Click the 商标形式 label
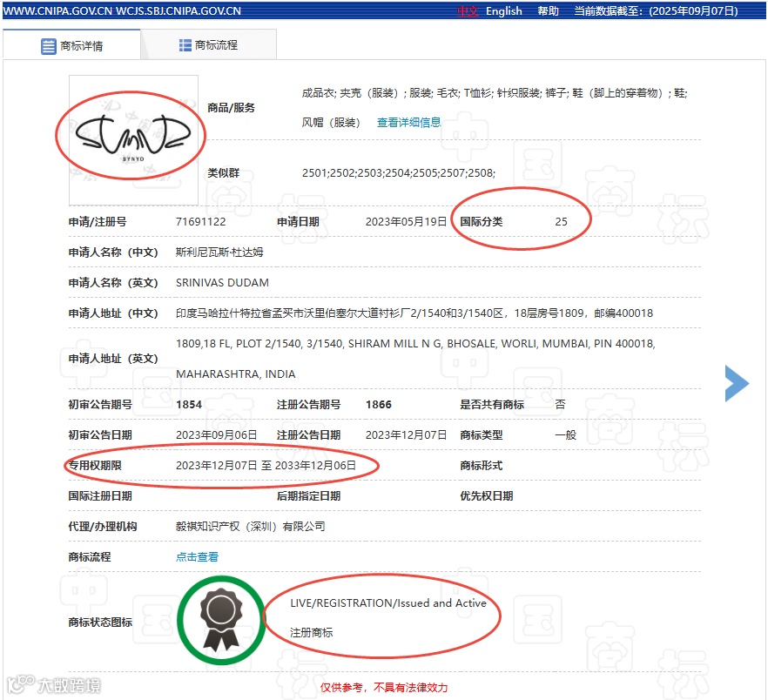Screen dimensions: 768x700 (x=481, y=465)
